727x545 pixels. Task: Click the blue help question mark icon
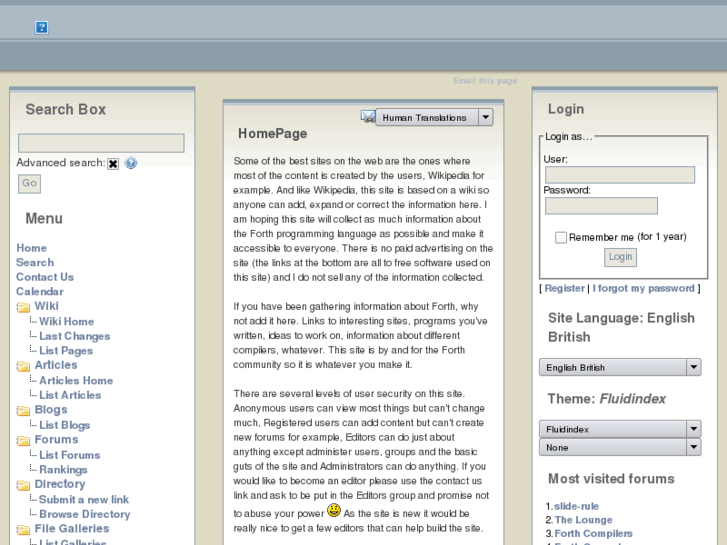41,27
